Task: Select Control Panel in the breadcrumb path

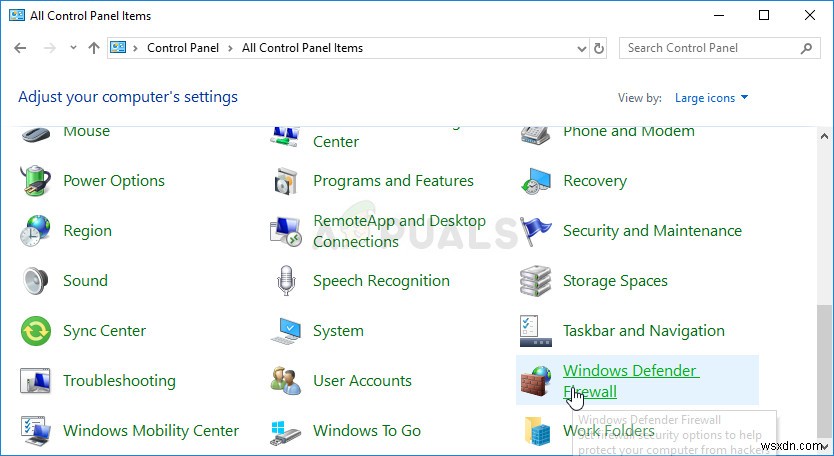Action: (x=184, y=48)
